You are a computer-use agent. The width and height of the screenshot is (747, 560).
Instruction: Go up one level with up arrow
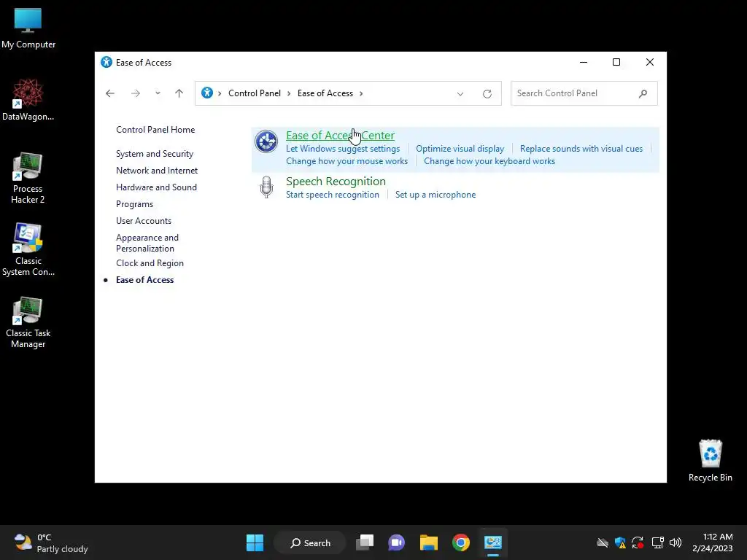tap(179, 93)
